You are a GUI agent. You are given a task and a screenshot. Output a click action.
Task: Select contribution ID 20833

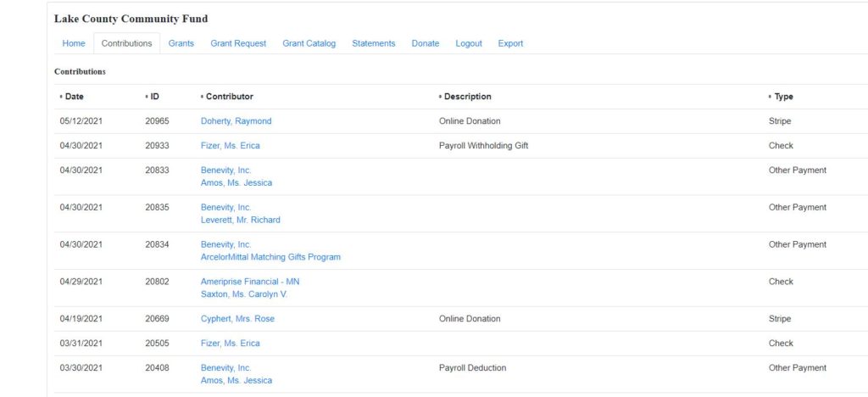click(x=157, y=170)
